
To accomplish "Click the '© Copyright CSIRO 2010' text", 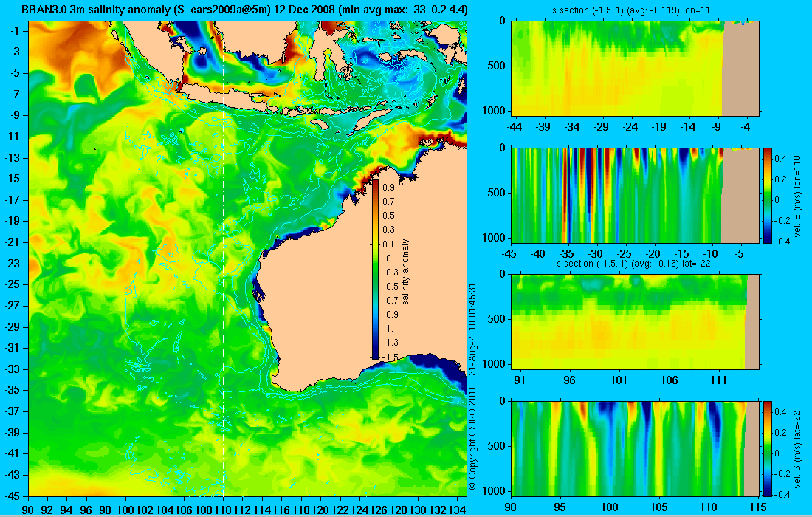I will [x=472, y=437].
